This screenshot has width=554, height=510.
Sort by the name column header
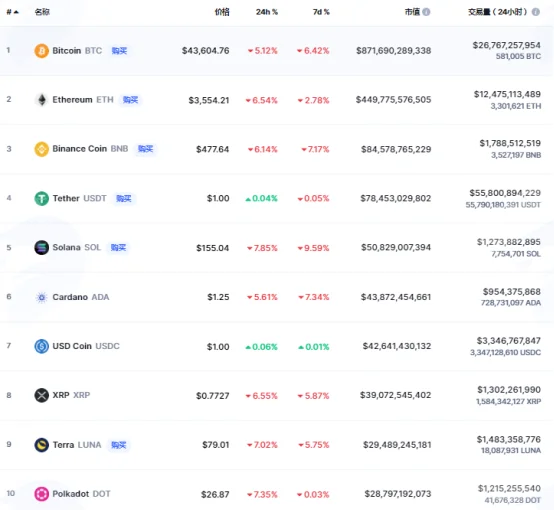coord(42,12)
